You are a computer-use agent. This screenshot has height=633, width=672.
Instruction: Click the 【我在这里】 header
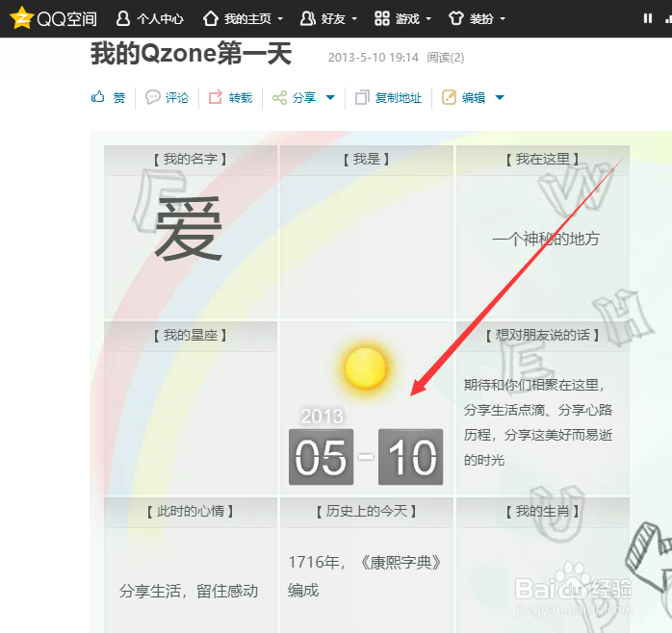click(543, 160)
